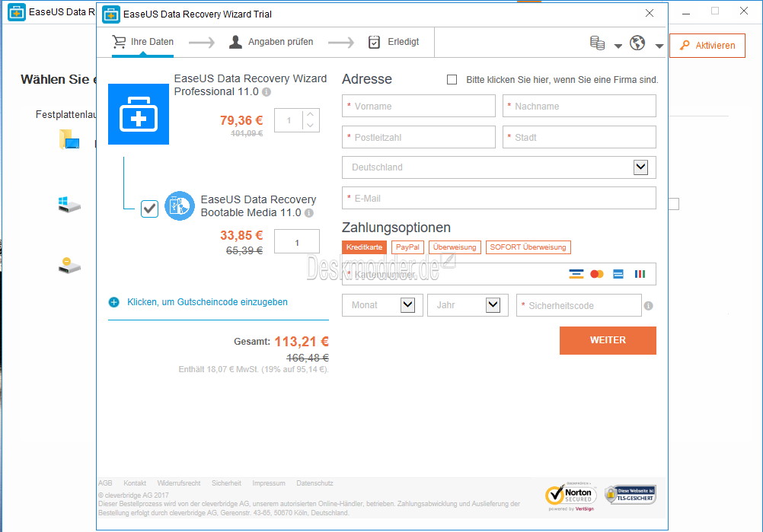
Task: Open the Sicherheit footer link
Action: tap(226, 483)
